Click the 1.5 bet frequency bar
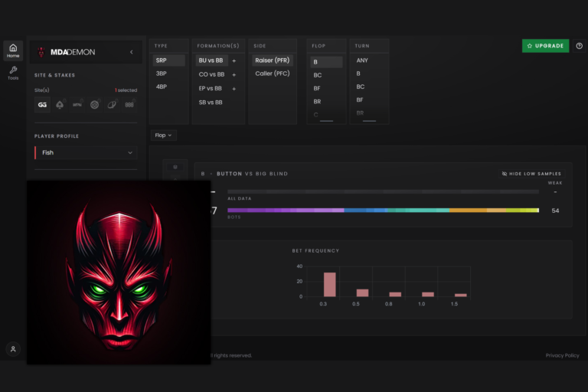588x392 pixels. (x=460, y=296)
